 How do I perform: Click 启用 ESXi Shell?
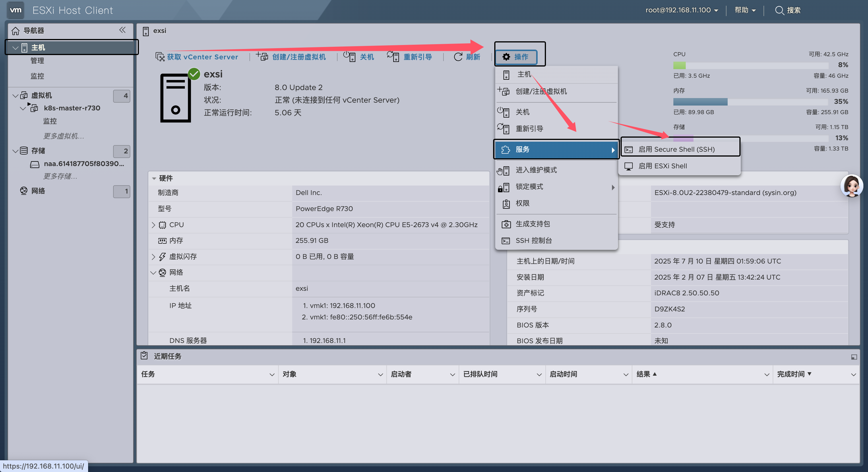point(680,166)
